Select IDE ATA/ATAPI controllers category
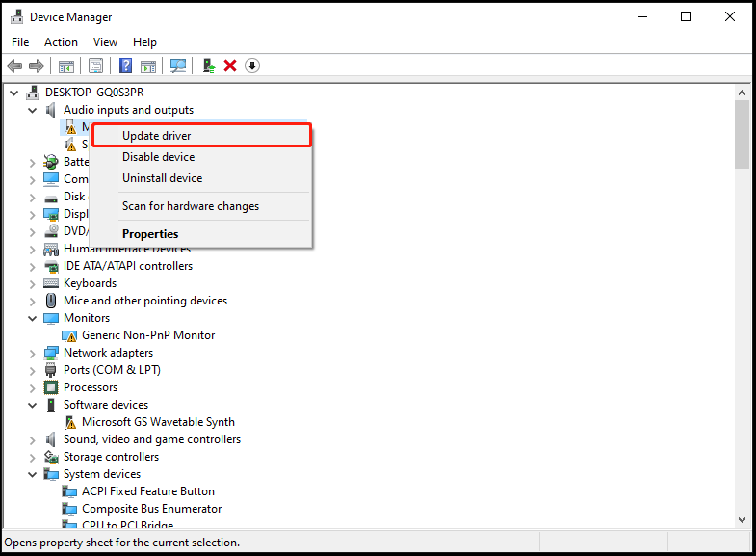The image size is (756, 556). coord(128,266)
